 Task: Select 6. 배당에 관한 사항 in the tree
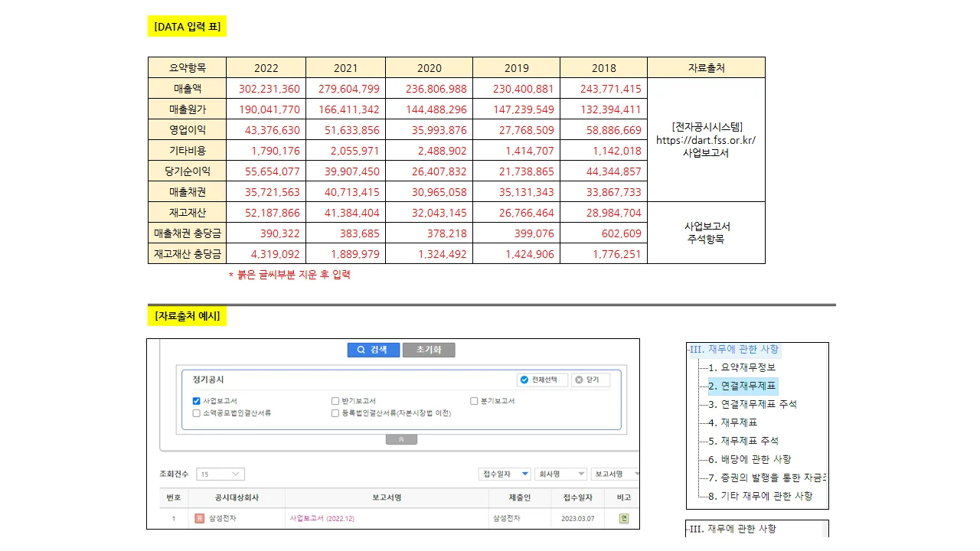click(x=750, y=459)
